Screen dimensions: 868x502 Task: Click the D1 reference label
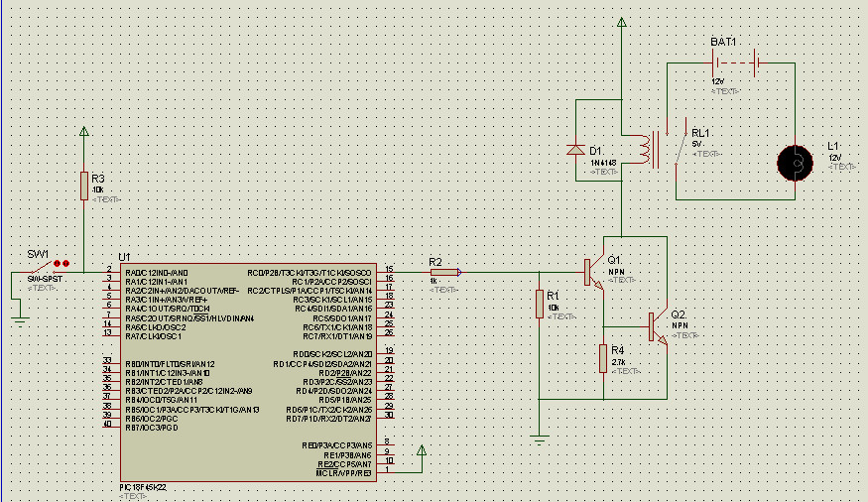(x=596, y=151)
